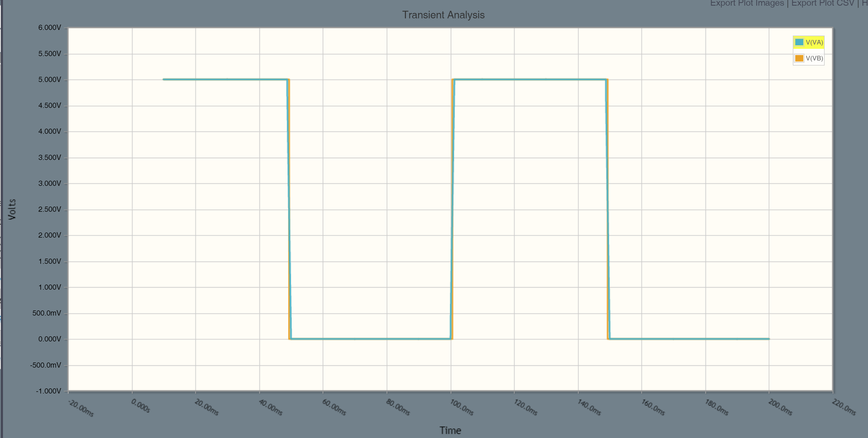Click the 6.000V y-axis tick label
This screenshot has height=438, width=868.
[x=50, y=28]
